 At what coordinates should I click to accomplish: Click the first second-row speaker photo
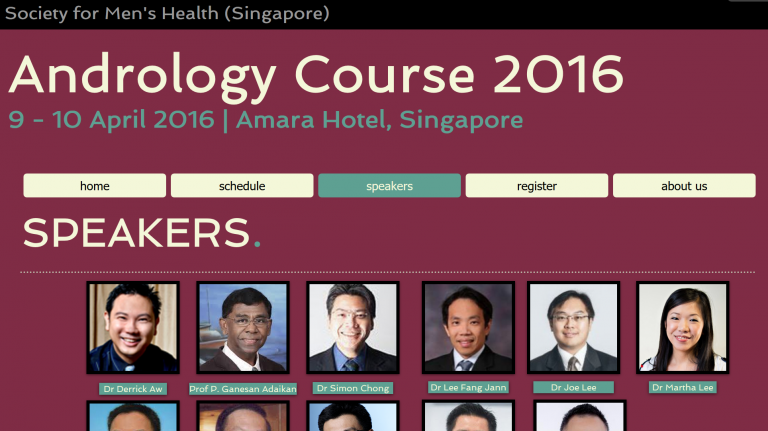[x=133, y=416]
